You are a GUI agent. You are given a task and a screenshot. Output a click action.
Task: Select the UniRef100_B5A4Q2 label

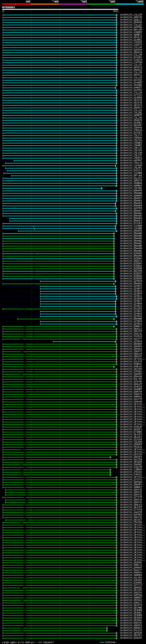(131, 284)
